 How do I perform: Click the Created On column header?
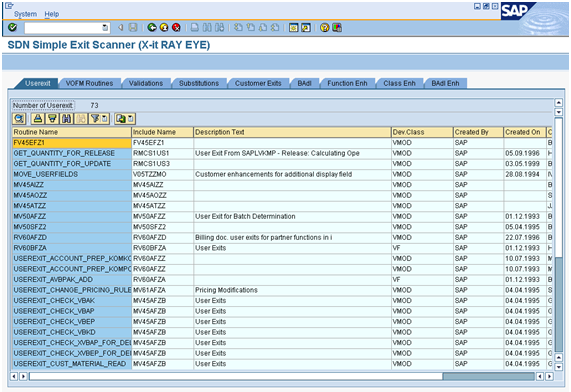point(525,132)
